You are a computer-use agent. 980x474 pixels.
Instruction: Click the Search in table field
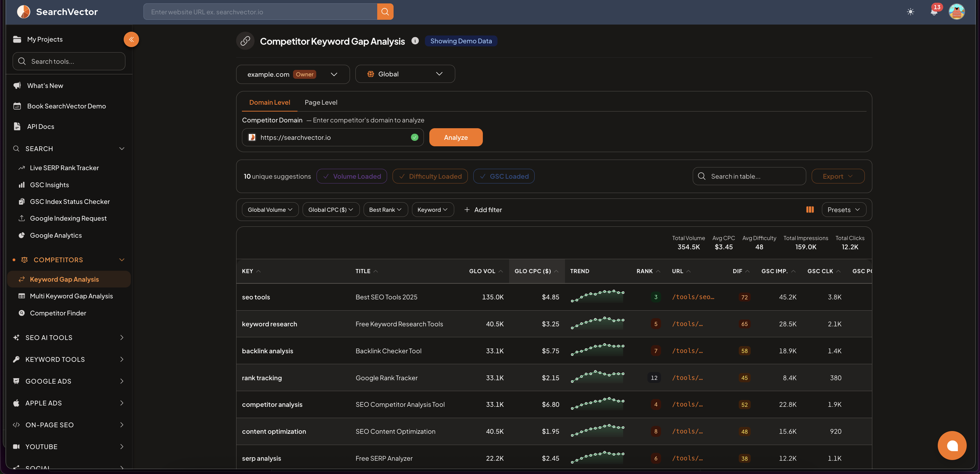[749, 176]
